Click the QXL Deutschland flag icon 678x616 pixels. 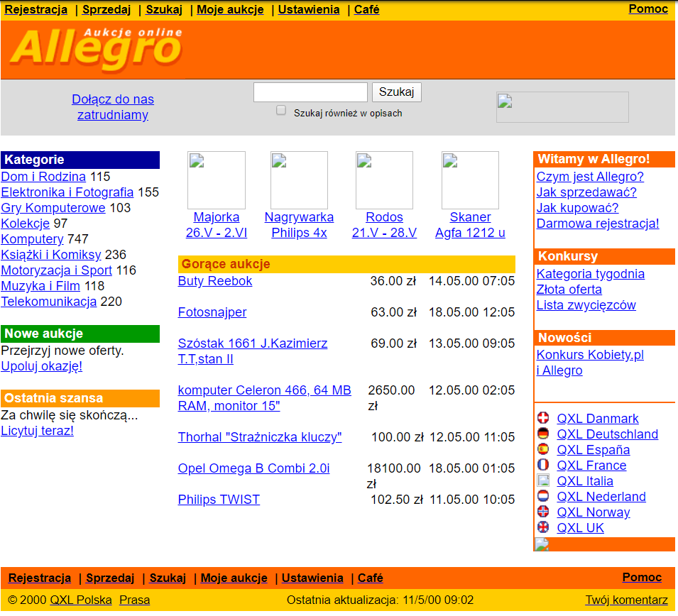click(x=543, y=434)
